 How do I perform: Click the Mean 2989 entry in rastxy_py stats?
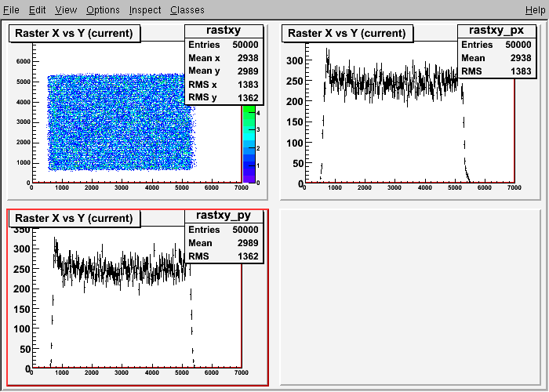(224, 243)
